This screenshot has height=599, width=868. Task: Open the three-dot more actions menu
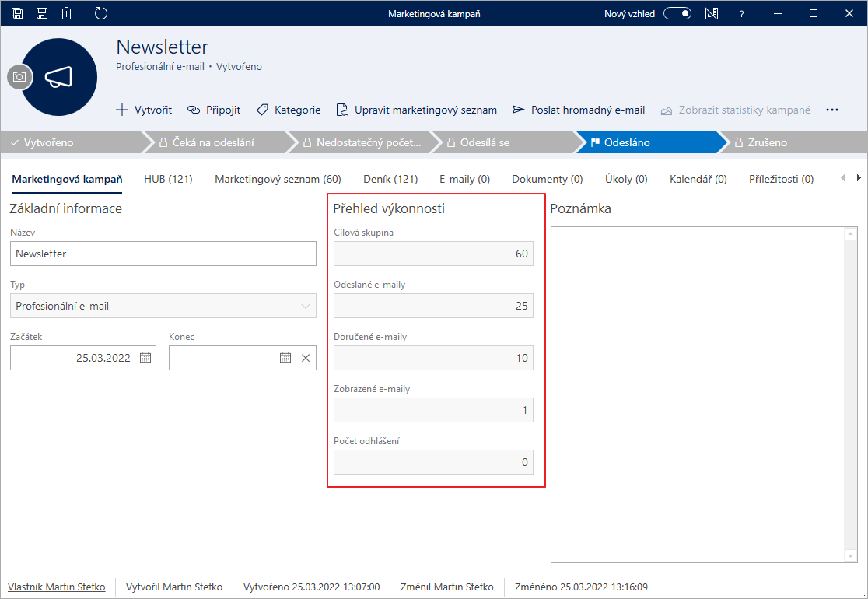(x=832, y=110)
